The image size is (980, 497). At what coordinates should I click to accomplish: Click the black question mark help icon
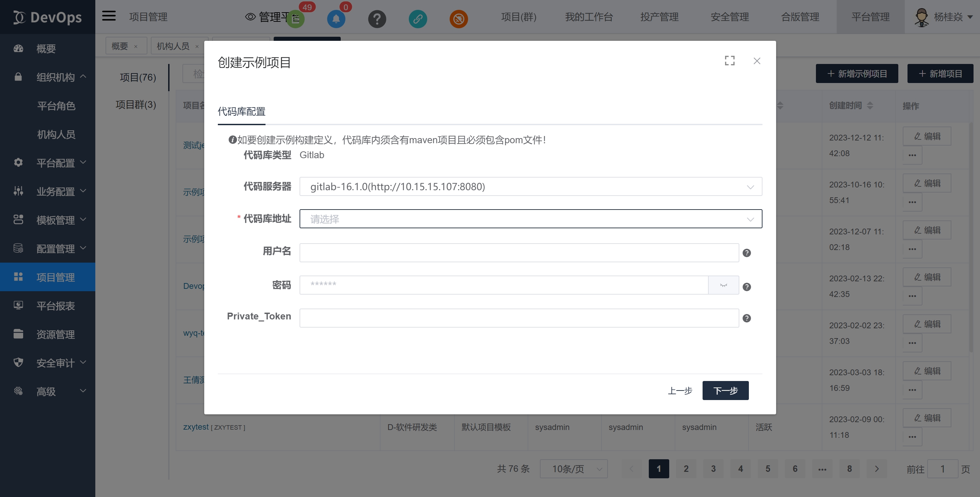pyautogui.click(x=377, y=19)
